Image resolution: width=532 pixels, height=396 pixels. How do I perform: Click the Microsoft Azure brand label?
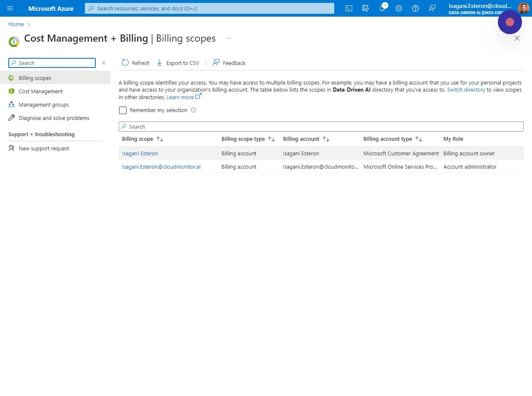click(51, 8)
